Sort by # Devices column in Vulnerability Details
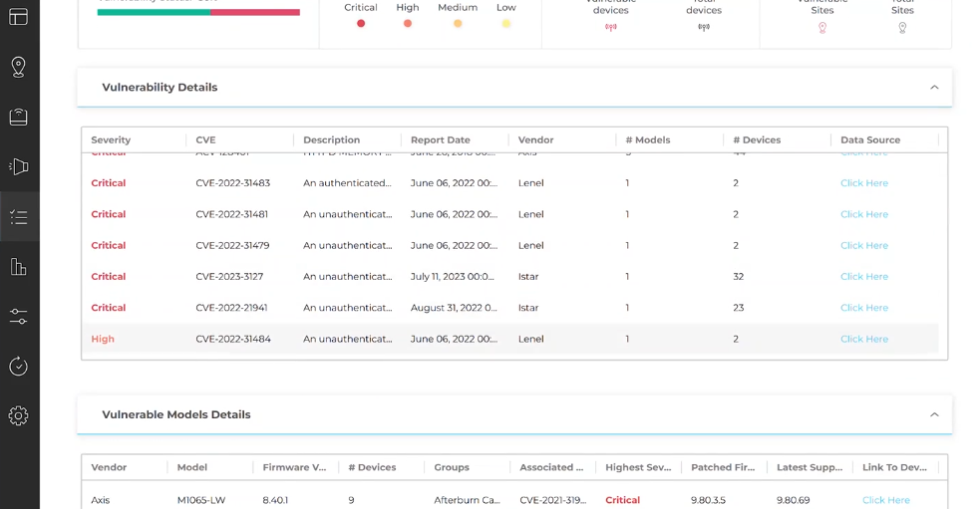Image resolution: width=980 pixels, height=509 pixels. [757, 139]
